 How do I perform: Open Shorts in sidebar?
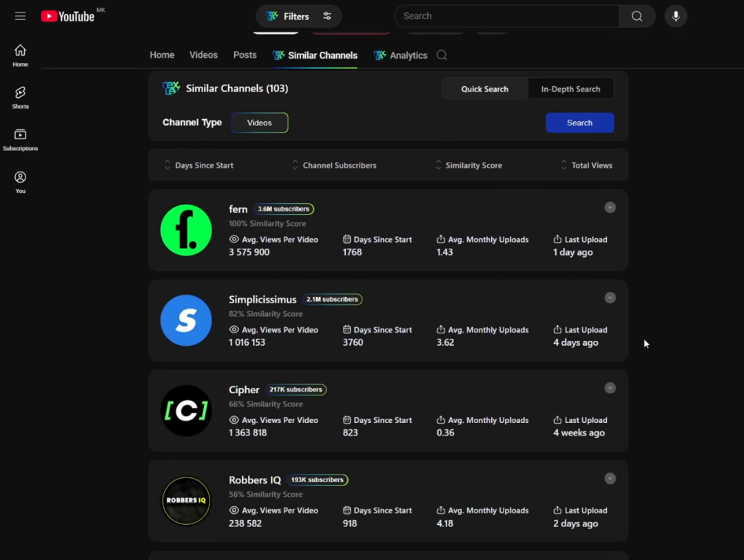point(20,98)
